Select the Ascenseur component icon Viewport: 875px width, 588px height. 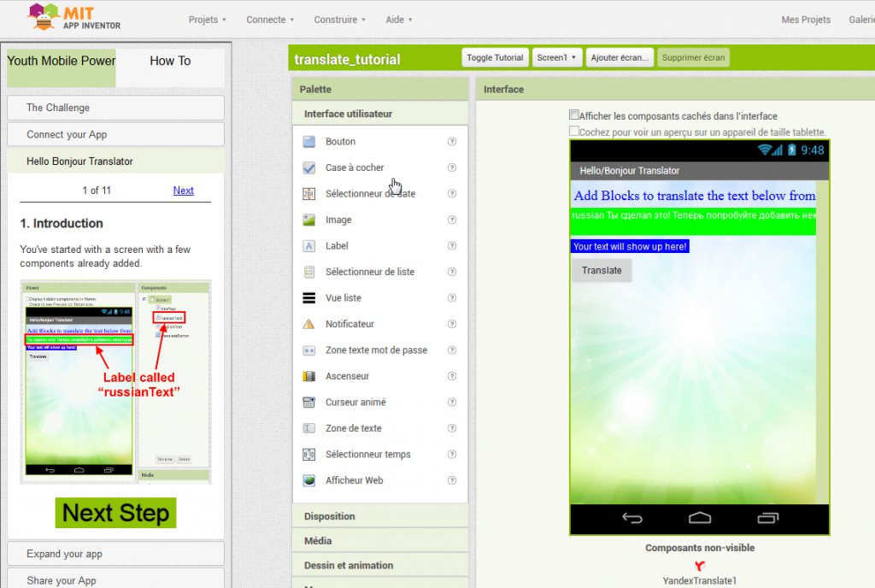click(309, 376)
